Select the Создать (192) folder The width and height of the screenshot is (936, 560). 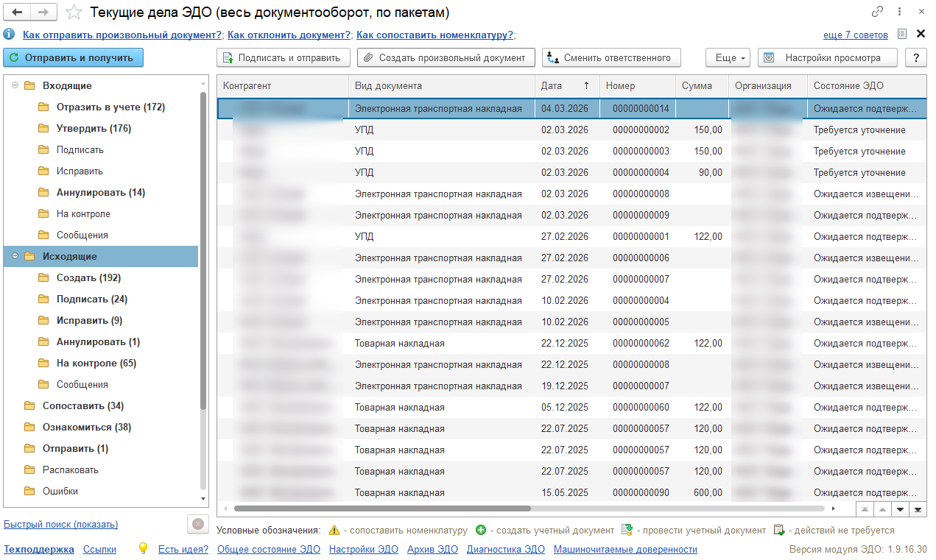click(x=88, y=278)
